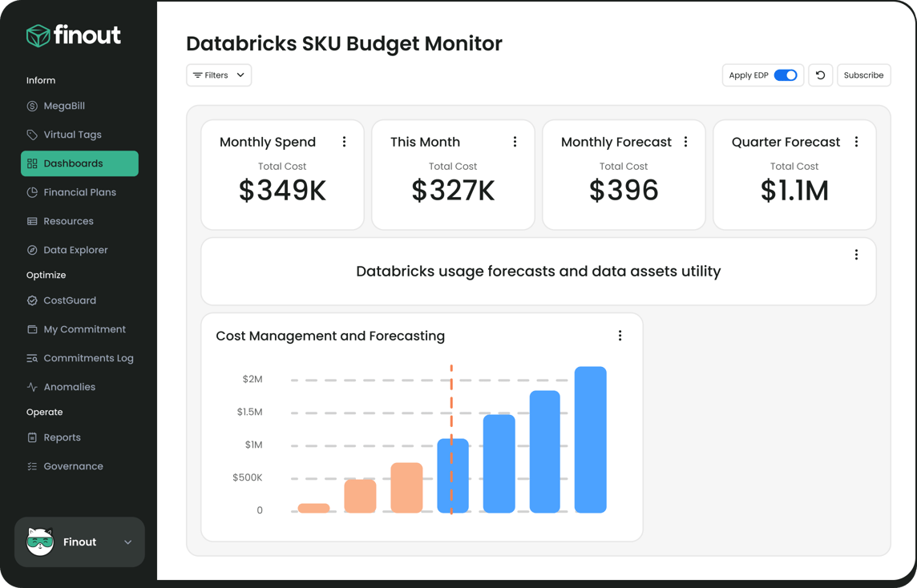Click the tallest orange bar in chart
Screen dimensions: 917x588
click(x=406, y=488)
